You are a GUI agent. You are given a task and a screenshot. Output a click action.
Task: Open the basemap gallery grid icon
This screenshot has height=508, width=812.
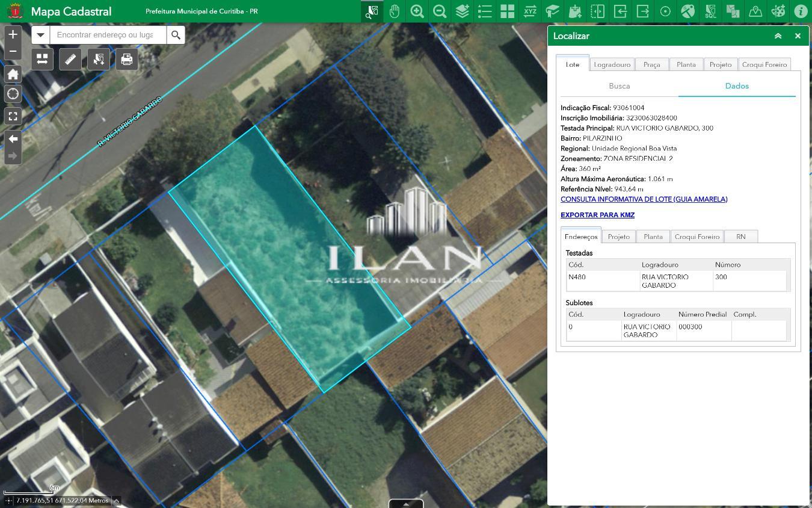coord(507,11)
